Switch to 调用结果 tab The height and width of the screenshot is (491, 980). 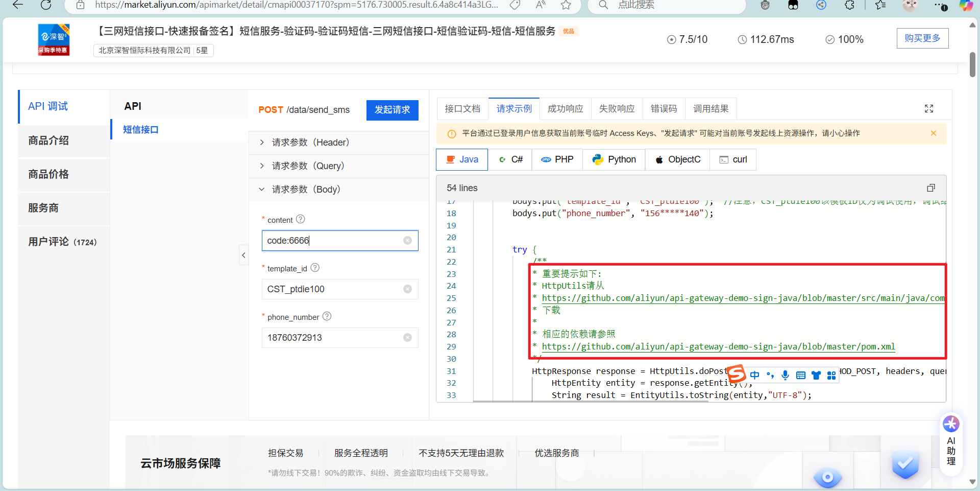pyautogui.click(x=711, y=108)
